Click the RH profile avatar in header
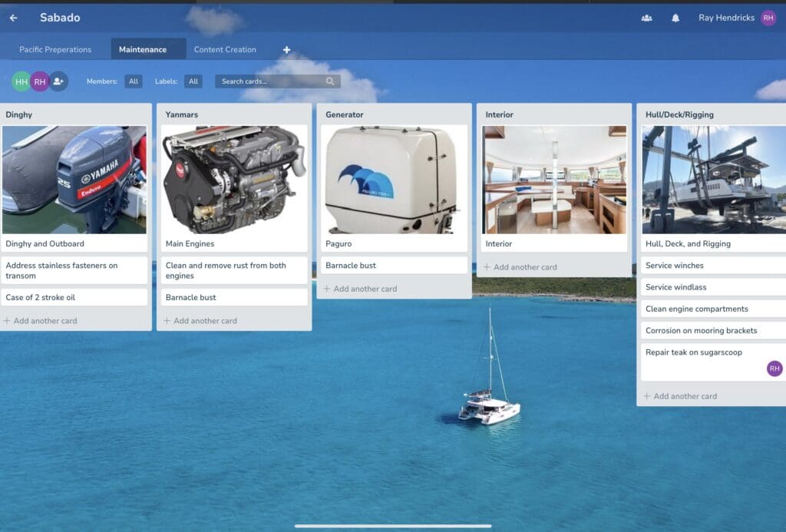 tap(768, 18)
